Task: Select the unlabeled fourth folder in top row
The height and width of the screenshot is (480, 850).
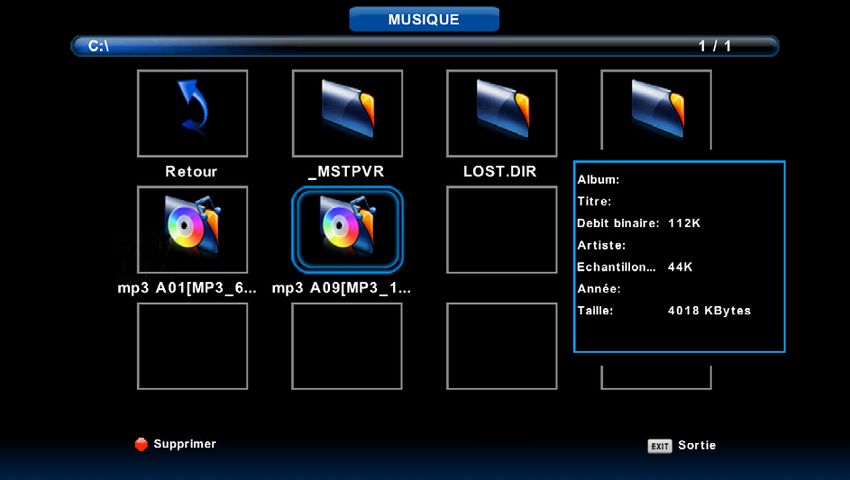Action: click(x=656, y=107)
